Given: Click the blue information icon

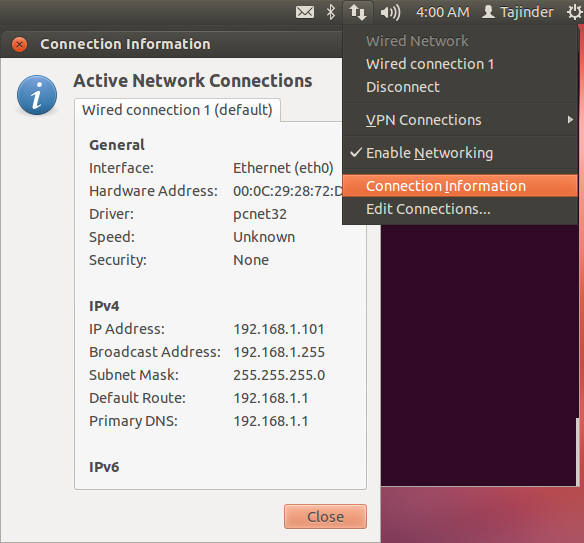Looking at the screenshot, I should 37,95.
